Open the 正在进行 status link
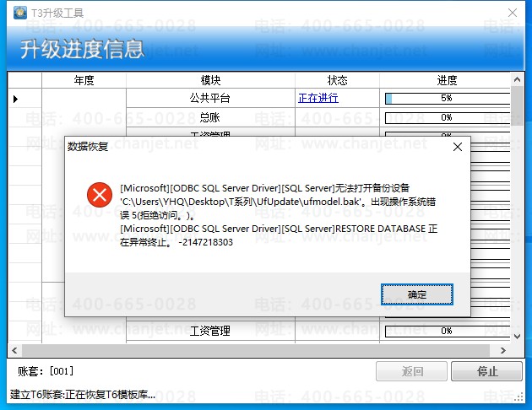Image resolution: width=532 pixels, height=410 pixels. (318, 98)
